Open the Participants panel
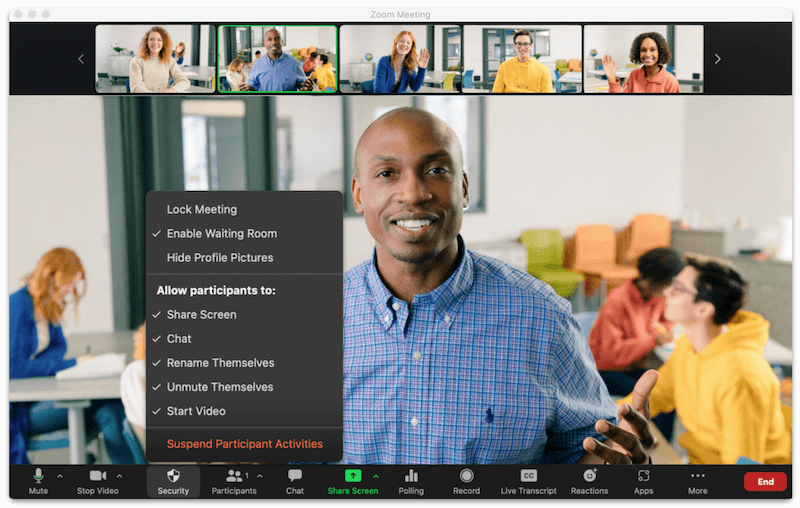The width and height of the screenshot is (800, 508). pos(234,482)
